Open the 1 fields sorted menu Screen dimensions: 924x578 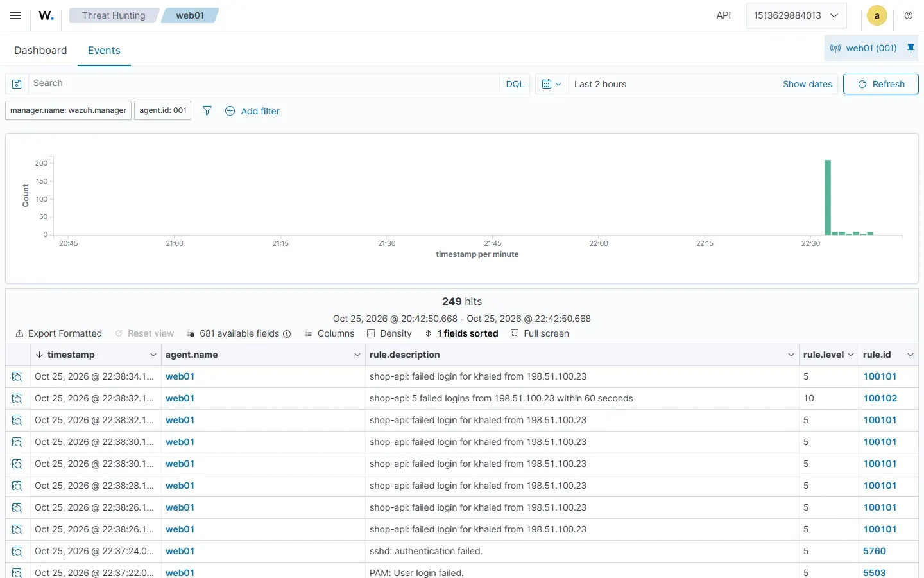(461, 334)
